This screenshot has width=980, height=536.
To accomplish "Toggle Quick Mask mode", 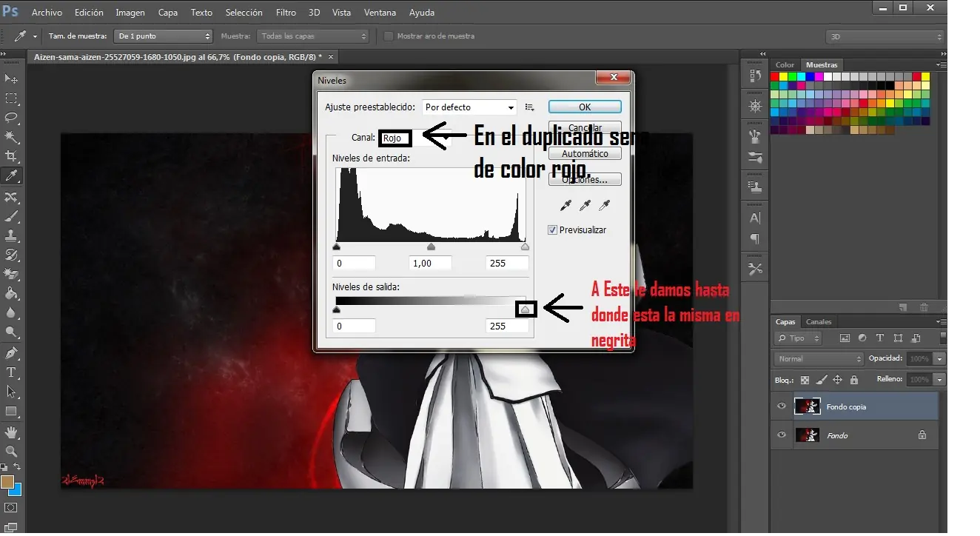I will (11, 508).
